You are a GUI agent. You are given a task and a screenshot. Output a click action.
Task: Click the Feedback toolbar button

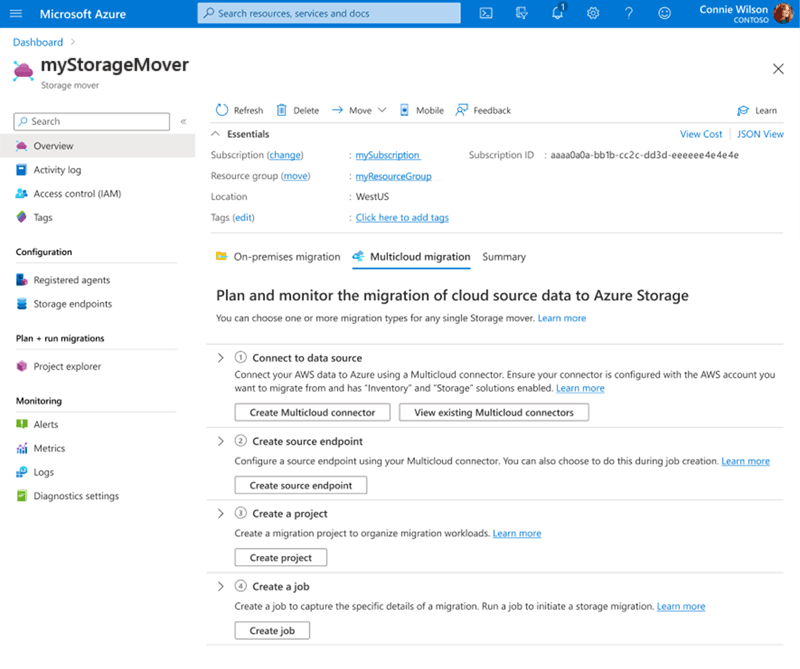(x=483, y=110)
